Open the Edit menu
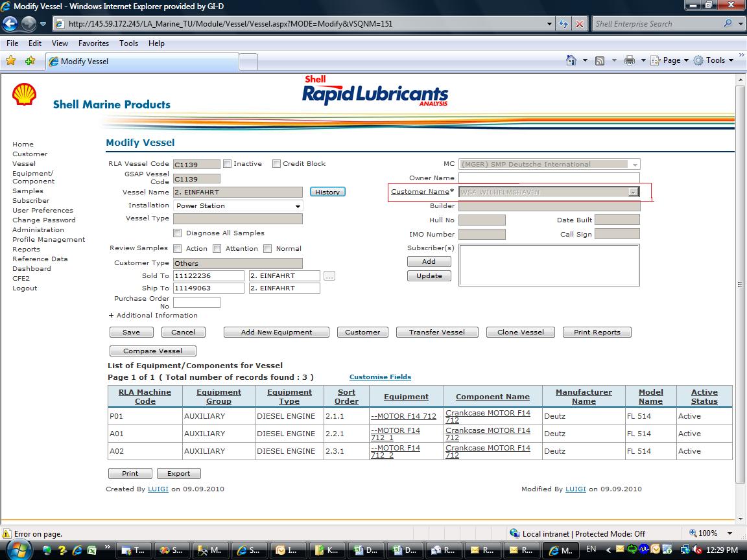This screenshot has height=560, width=747. tap(35, 43)
